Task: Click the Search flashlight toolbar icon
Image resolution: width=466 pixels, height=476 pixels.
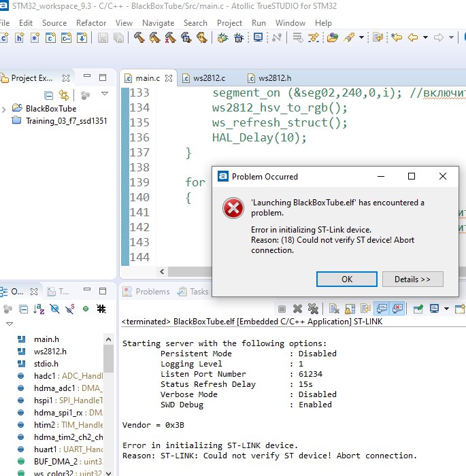Action: click(349, 37)
